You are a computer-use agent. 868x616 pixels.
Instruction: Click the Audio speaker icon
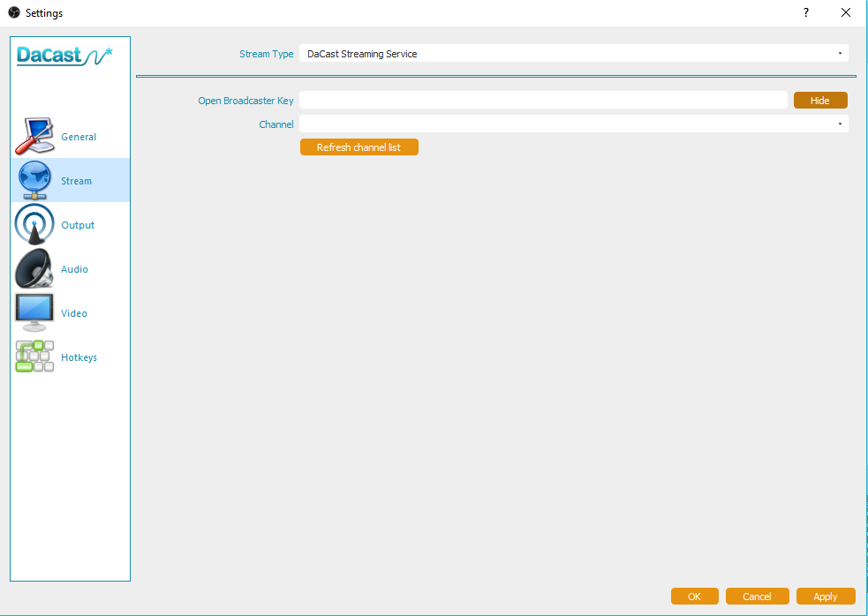coord(34,268)
